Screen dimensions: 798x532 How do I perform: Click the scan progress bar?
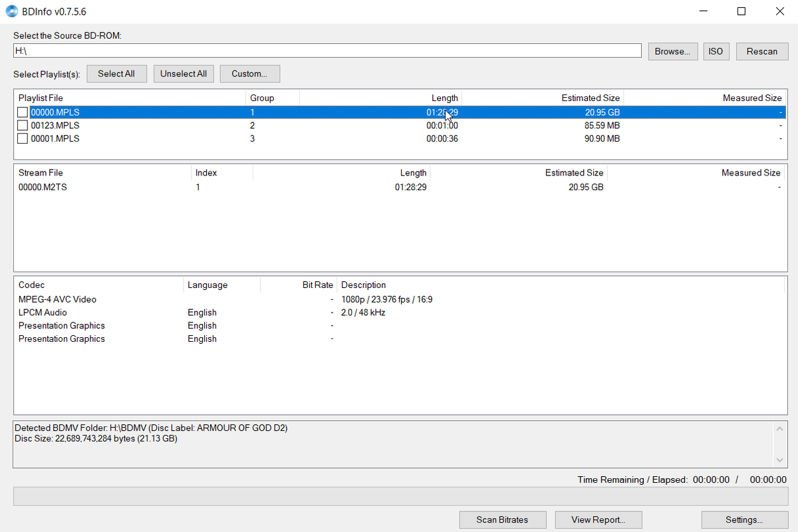coord(400,497)
